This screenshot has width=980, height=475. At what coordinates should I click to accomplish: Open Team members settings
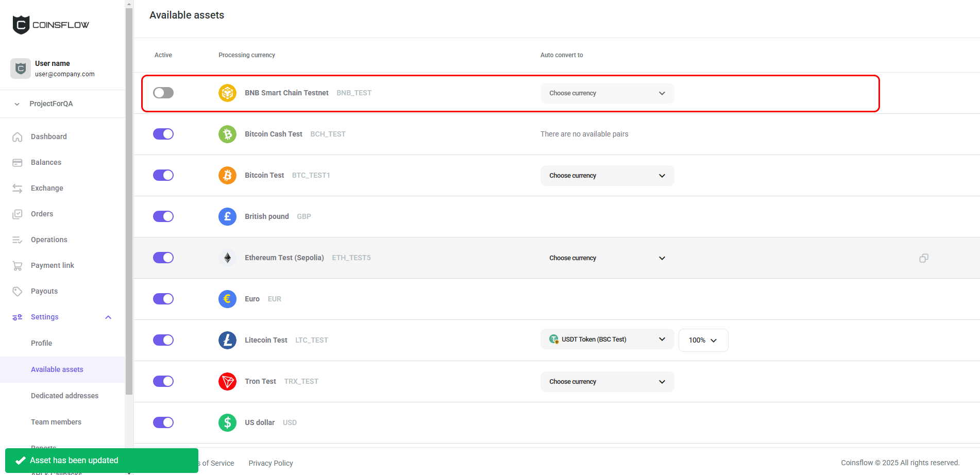pos(56,421)
